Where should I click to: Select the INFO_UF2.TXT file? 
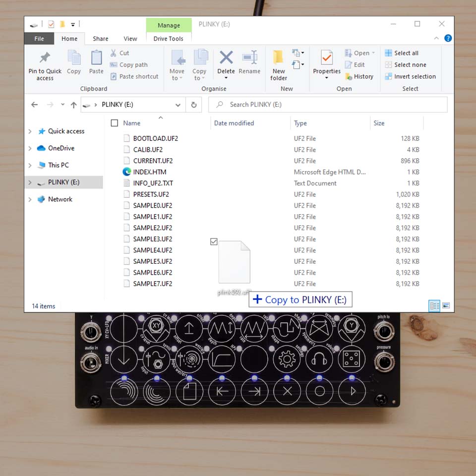(153, 183)
